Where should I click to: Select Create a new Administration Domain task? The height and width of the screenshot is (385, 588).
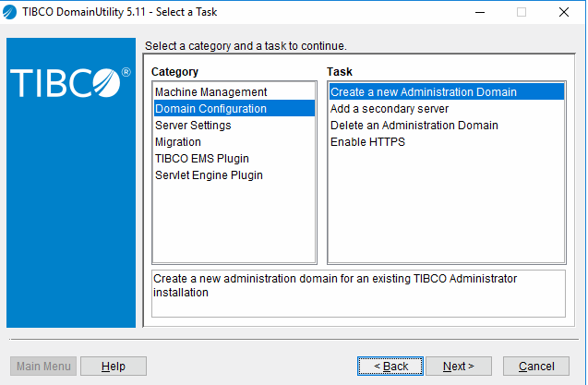coord(423,92)
